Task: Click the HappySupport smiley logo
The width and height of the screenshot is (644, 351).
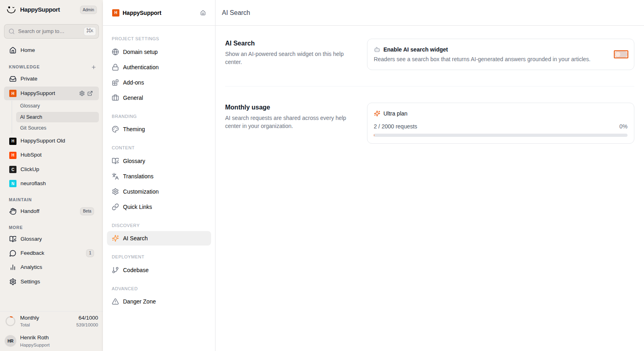Action: pos(11,10)
